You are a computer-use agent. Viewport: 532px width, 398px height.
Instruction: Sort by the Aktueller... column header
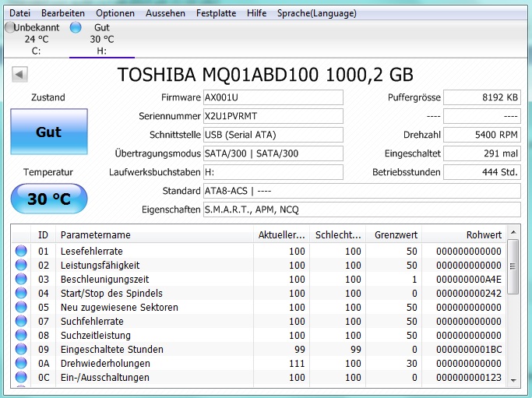[x=281, y=234]
